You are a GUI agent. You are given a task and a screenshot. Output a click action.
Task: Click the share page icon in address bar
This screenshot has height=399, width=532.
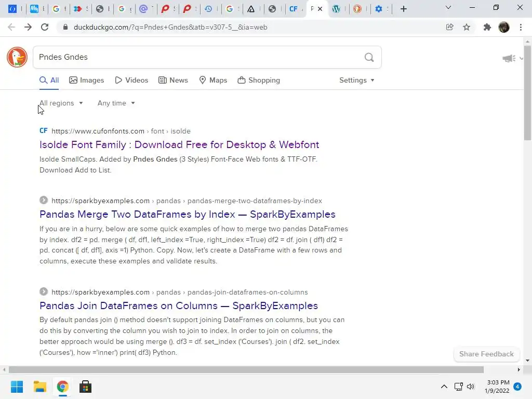[x=449, y=27]
